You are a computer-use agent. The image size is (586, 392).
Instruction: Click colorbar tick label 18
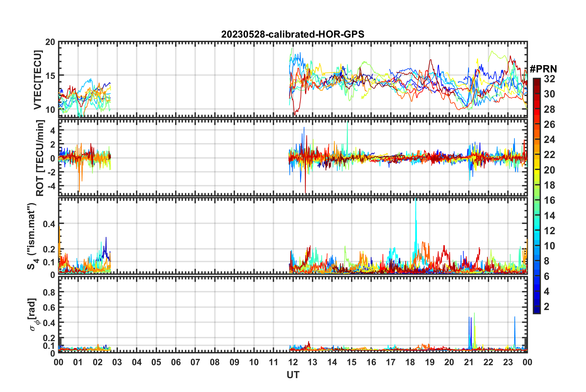(x=549, y=185)
